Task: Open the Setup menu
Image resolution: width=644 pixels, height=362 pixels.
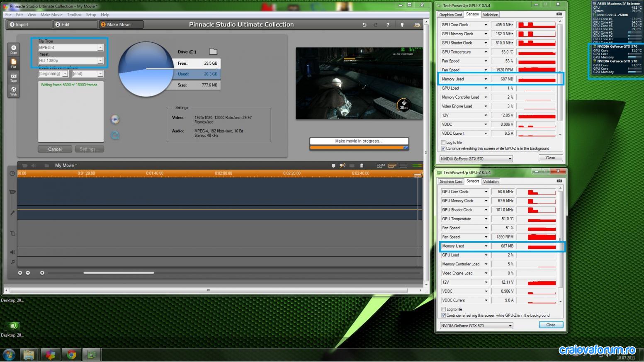Action: 91,15
